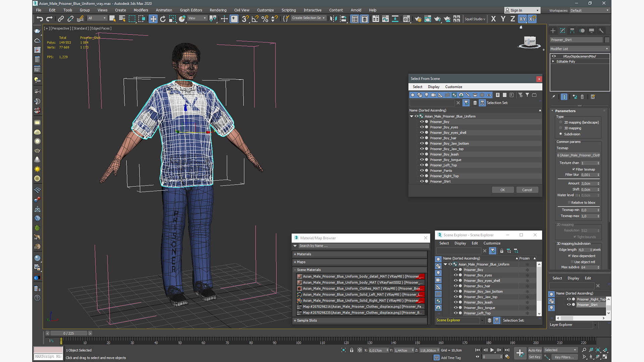Open the Rendered Frame Window icon
Image resolution: width=644 pixels, height=362 pixels.
point(428,19)
